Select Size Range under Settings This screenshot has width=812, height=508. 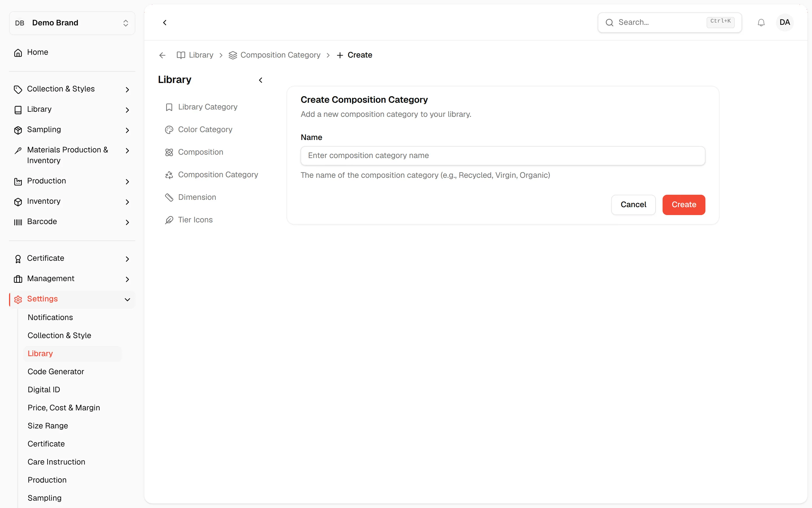[x=48, y=426]
